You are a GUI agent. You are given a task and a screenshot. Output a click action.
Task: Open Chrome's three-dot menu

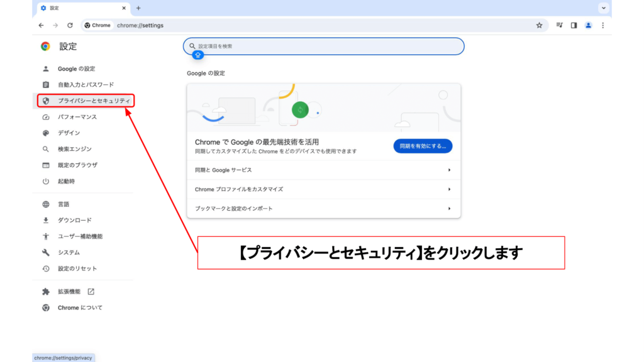[602, 25]
